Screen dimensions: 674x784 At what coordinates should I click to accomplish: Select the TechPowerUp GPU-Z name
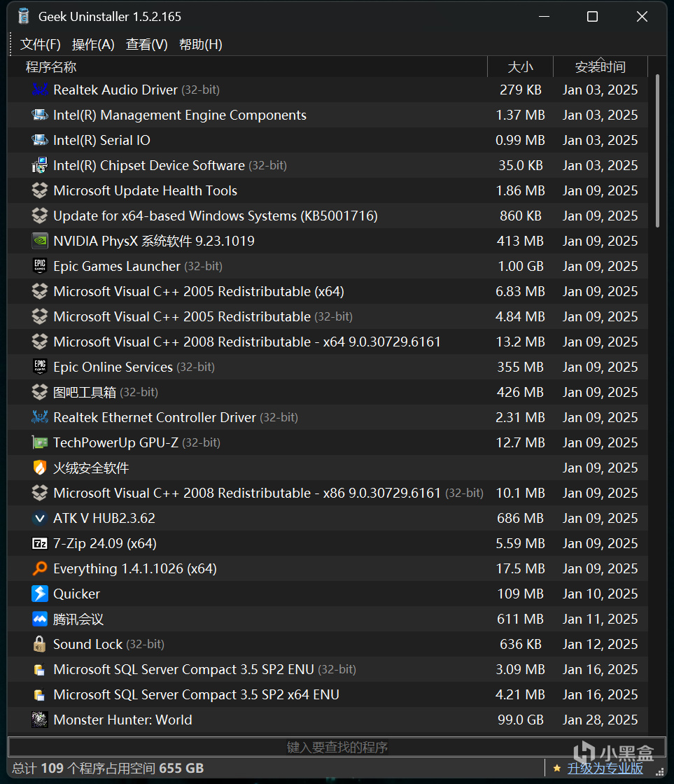116,442
